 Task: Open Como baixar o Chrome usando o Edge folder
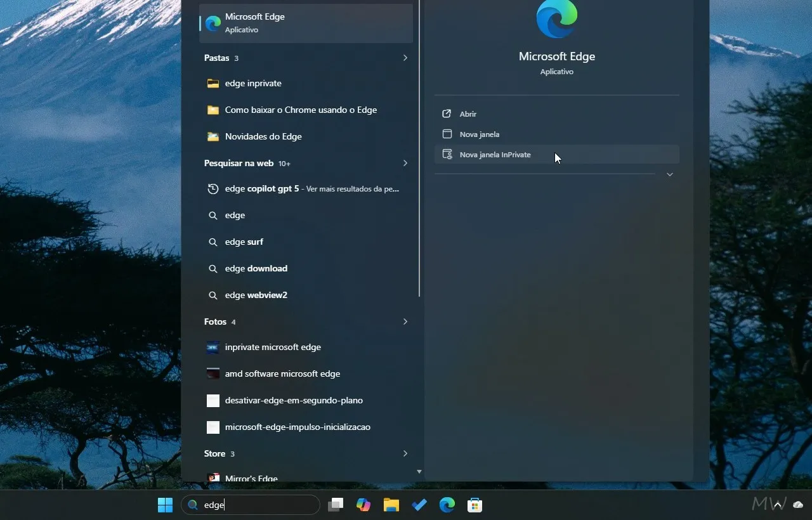pos(306,110)
